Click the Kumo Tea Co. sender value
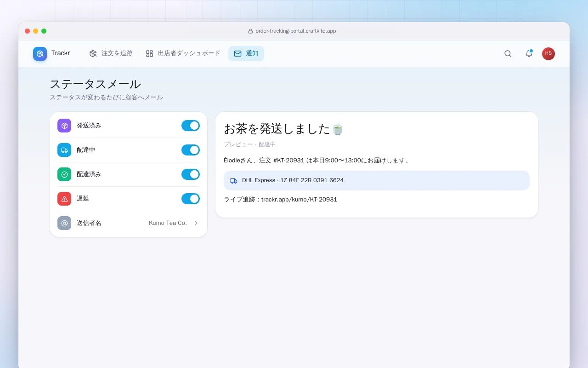The height and width of the screenshot is (368, 588). coord(168,223)
